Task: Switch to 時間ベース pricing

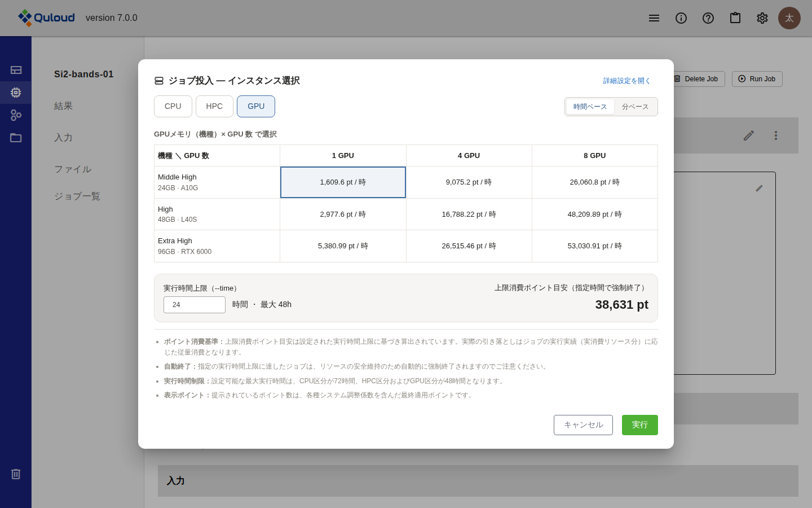Action: point(590,107)
